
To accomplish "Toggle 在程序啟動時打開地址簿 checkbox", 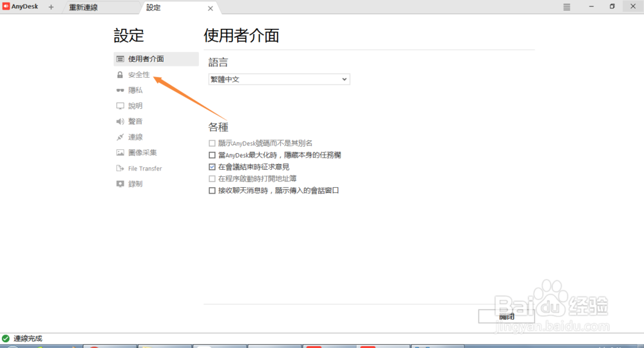I will point(212,179).
